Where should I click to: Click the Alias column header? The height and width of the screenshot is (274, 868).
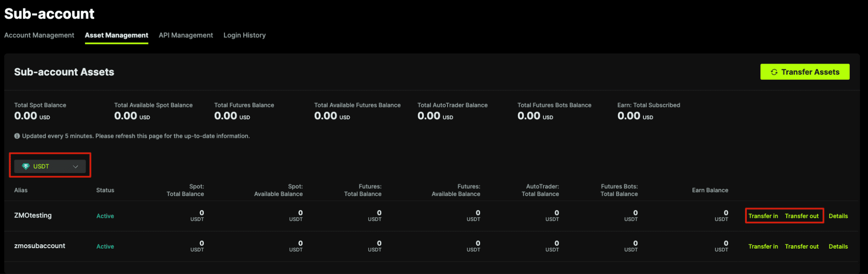coord(21,190)
